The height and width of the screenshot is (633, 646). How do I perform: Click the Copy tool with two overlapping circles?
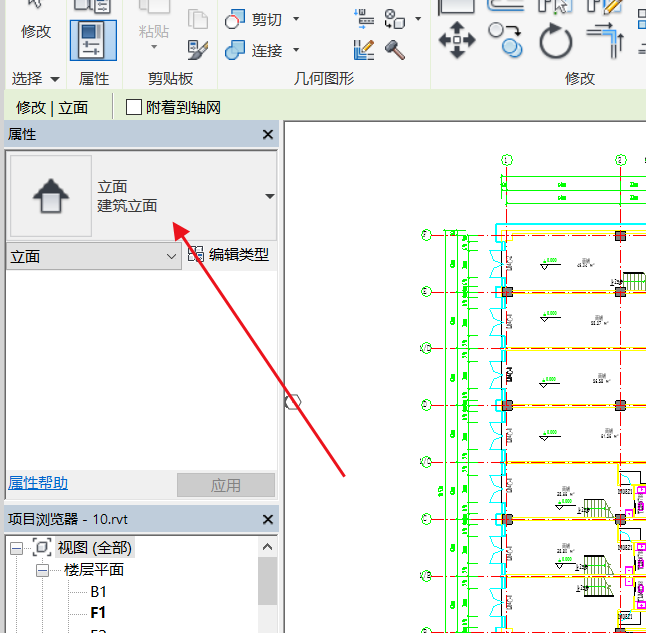506,41
